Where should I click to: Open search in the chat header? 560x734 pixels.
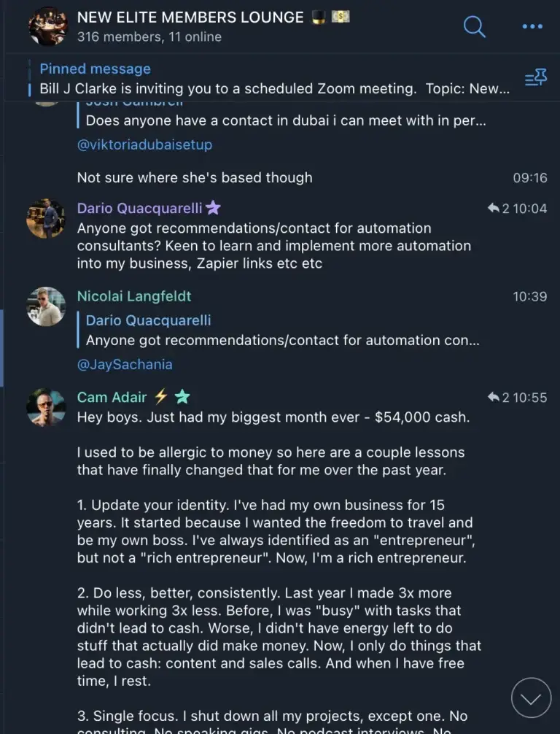[x=474, y=27]
